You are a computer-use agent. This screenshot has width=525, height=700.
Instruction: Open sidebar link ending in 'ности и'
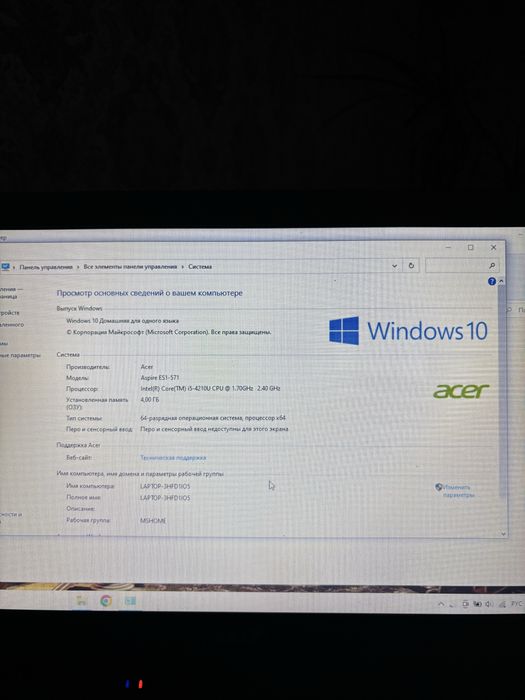[x=11, y=514]
